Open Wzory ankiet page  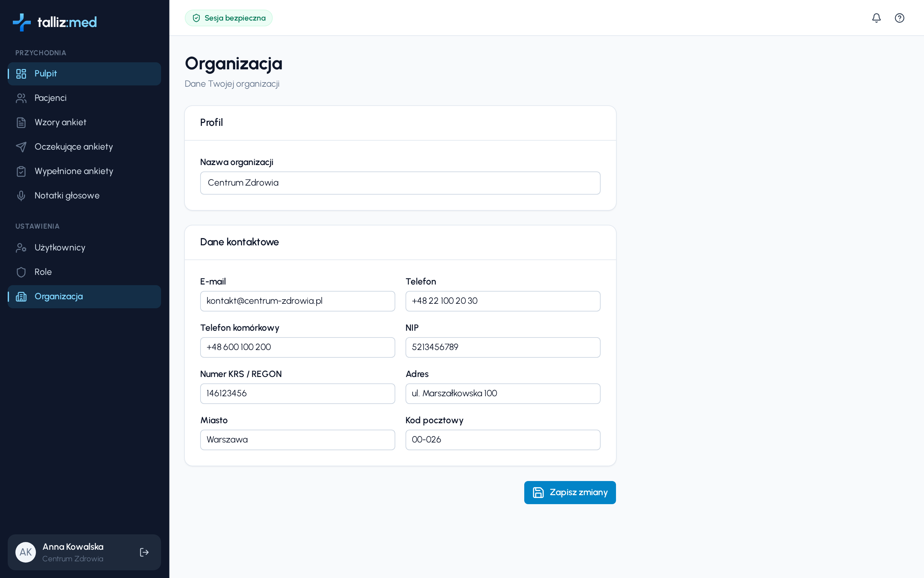(84, 123)
